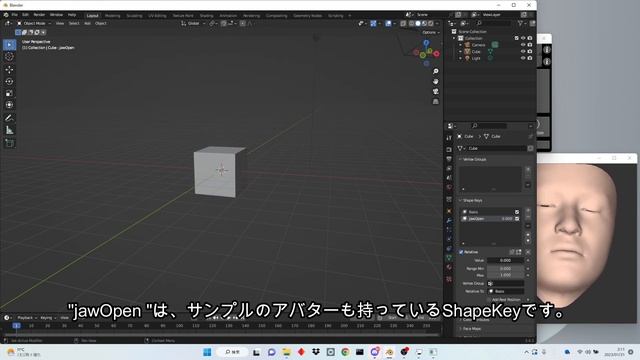Toggle the jawOpen shape key checkbox

(517, 219)
